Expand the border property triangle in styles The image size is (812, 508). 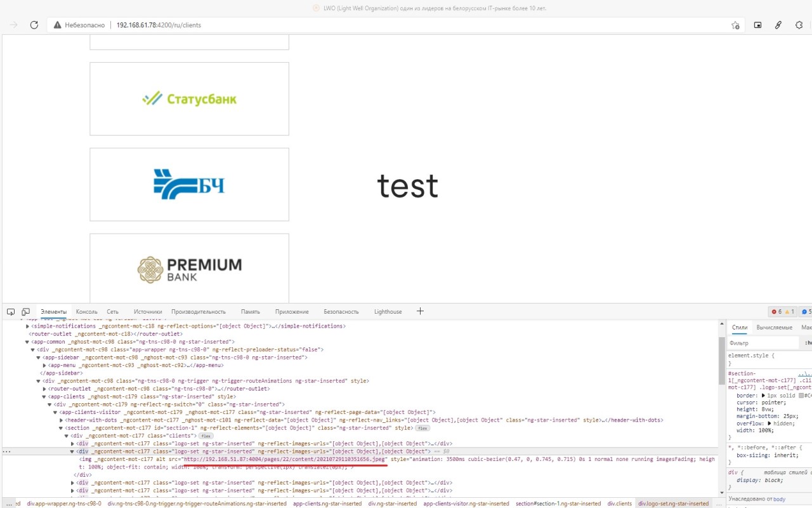764,396
